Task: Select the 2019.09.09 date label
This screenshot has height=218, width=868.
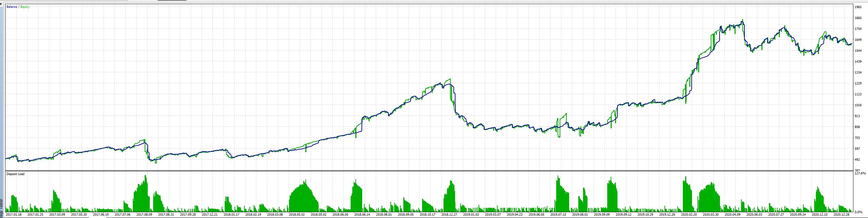Action: coord(602,215)
